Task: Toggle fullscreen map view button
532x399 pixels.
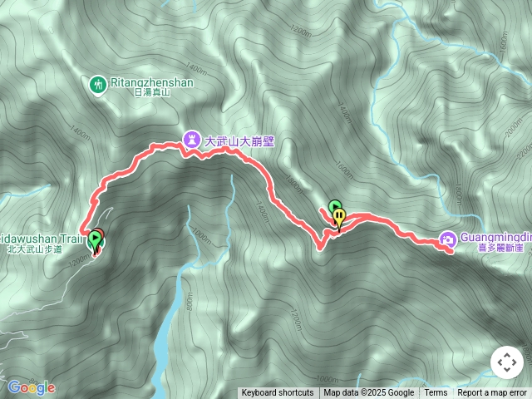Action: pos(507,362)
